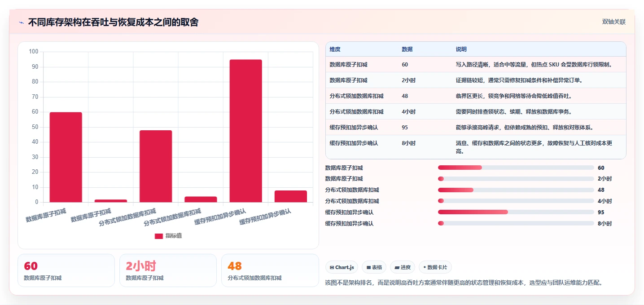Image resolution: width=644 pixels, height=305 pixels.
Task: Click the progress bar with value 95
Action: point(516,212)
